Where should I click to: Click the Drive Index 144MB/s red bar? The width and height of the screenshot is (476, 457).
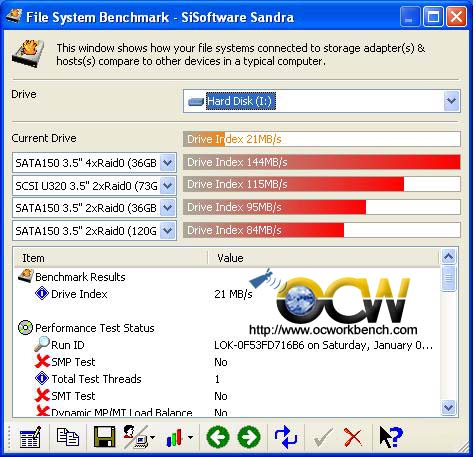322,162
